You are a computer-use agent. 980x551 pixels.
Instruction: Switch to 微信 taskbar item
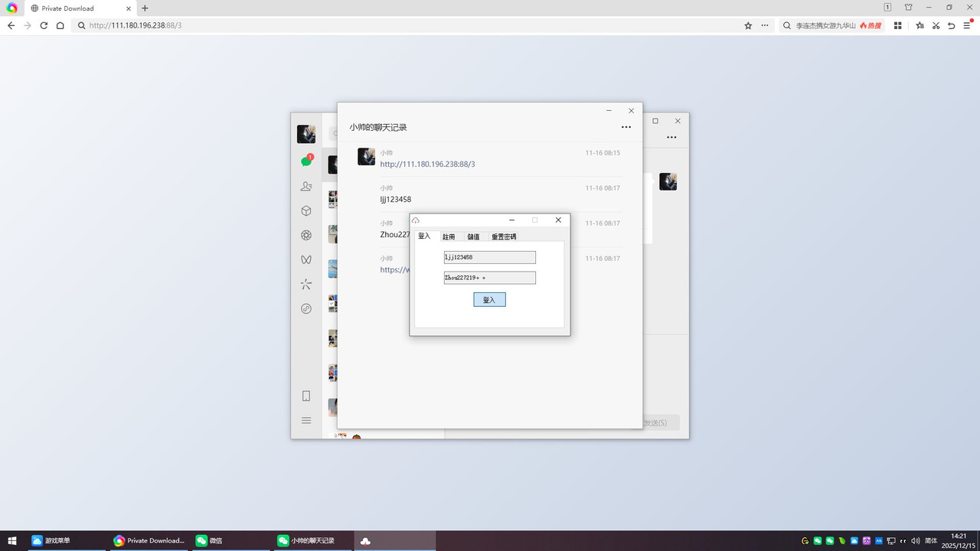[230, 540]
